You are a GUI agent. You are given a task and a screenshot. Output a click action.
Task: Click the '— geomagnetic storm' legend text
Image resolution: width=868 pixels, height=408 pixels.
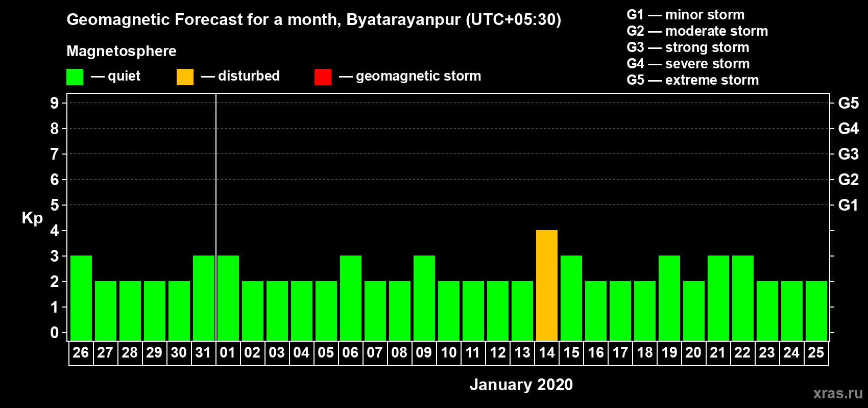click(410, 76)
